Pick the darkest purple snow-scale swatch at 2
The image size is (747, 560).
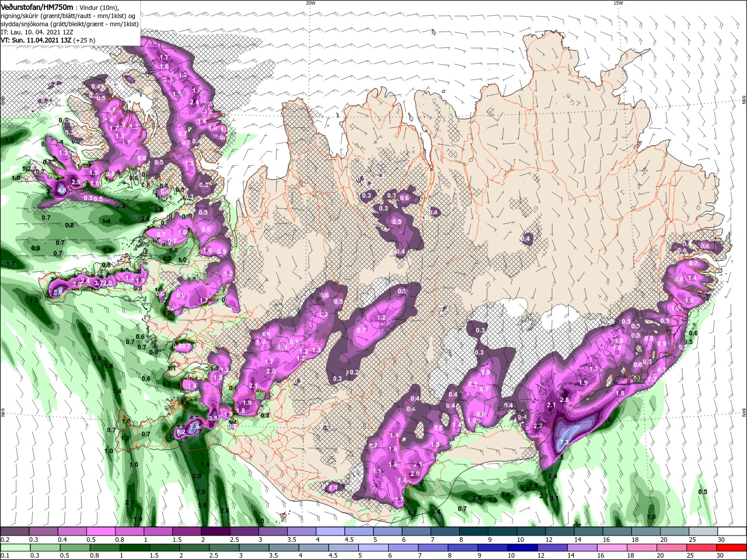[x=215, y=531]
